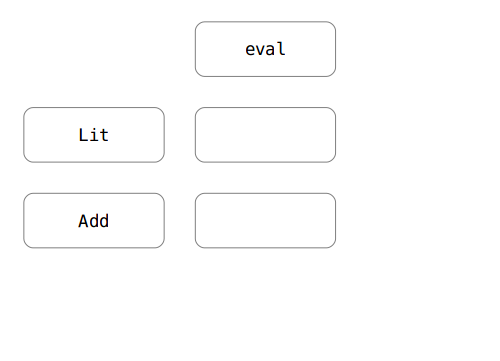Viewport: 500px width, 361px height.
Task: Click the unlabeled box right of Lit
Action: click(x=265, y=135)
